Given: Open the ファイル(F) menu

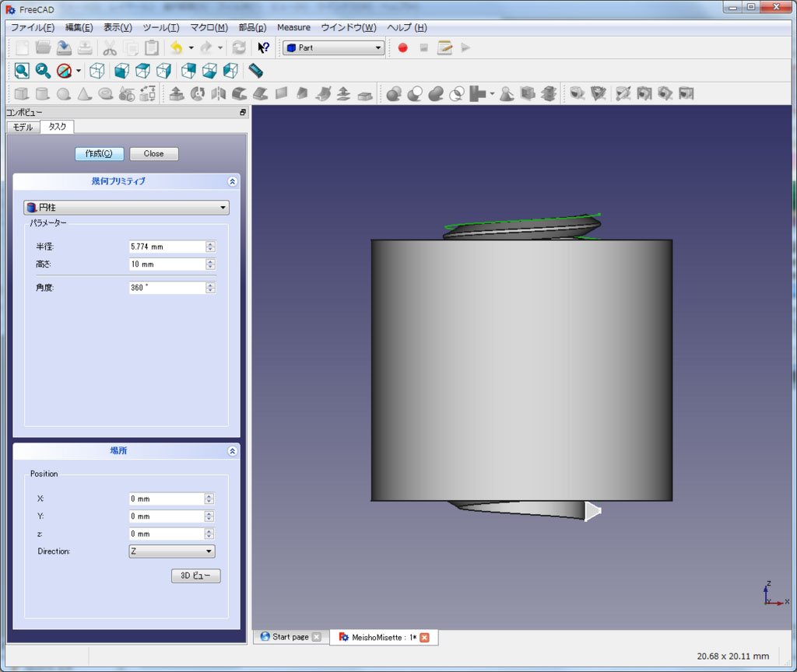Looking at the screenshot, I should (x=33, y=27).
